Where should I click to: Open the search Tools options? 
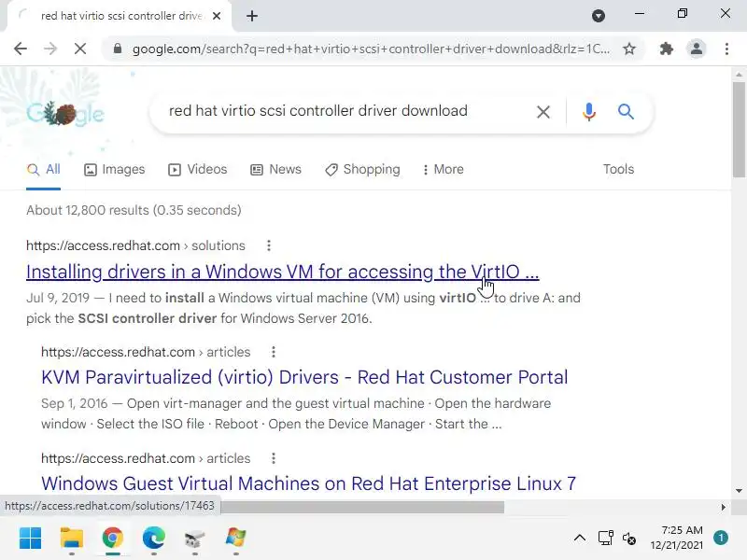[x=618, y=170]
